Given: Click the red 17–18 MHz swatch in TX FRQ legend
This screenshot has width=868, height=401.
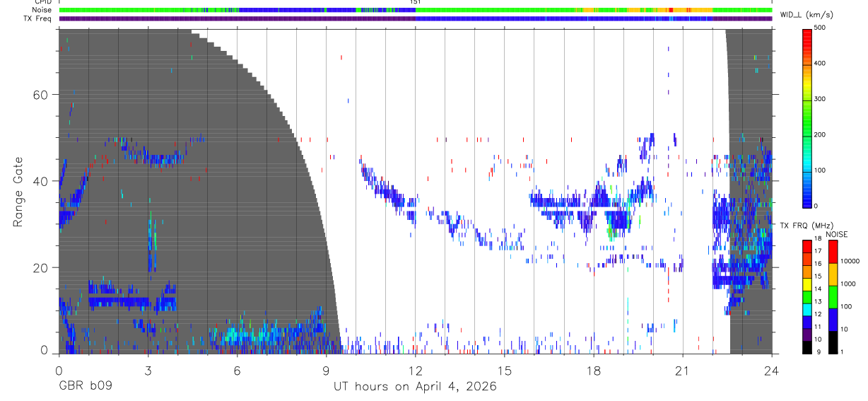Looking at the screenshot, I should pyautogui.click(x=808, y=247).
